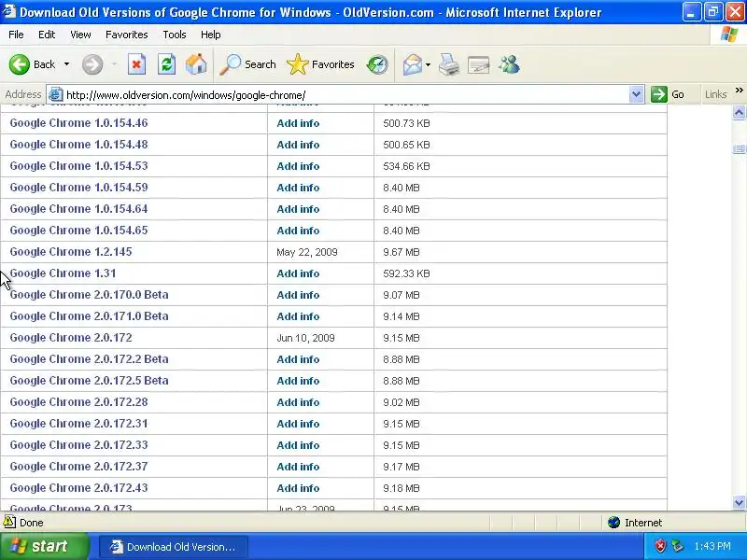Open the Google Chrome 1.0.154.46 link
The image size is (747, 560).
pos(78,123)
